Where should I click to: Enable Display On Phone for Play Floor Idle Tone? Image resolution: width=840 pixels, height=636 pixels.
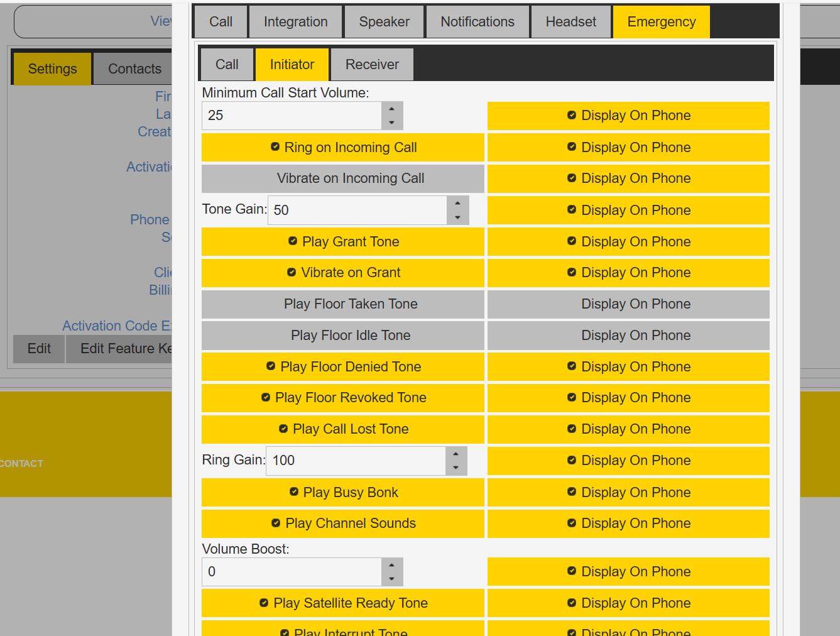(x=628, y=336)
